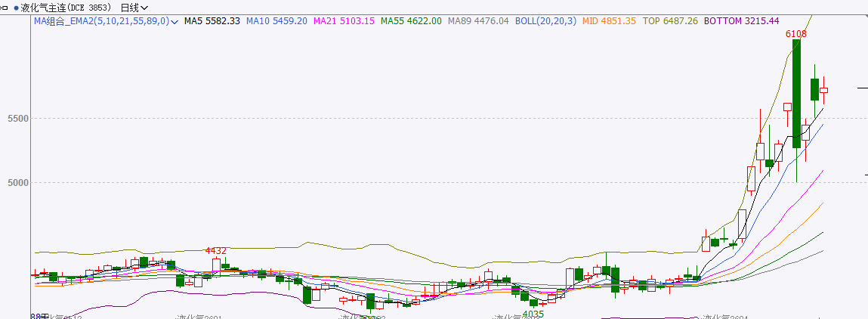Click the magenta MA21 5103.15 legend

[x=343, y=21]
